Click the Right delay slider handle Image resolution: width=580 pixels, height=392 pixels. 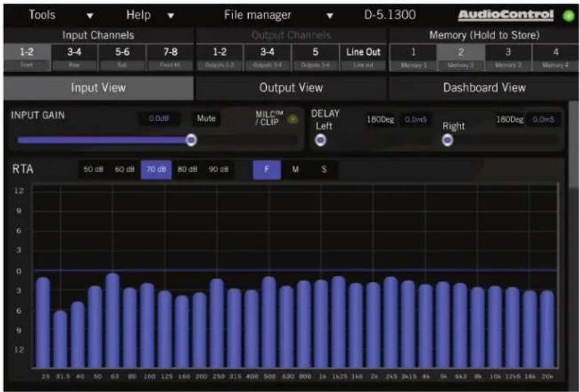[x=448, y=140]
